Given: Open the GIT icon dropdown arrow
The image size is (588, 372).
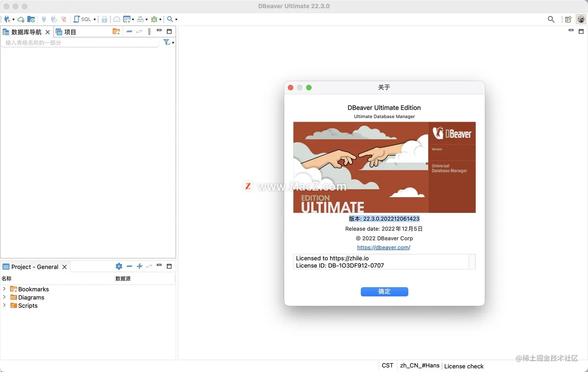Looking at the screenshot, I should coord(133,19).
